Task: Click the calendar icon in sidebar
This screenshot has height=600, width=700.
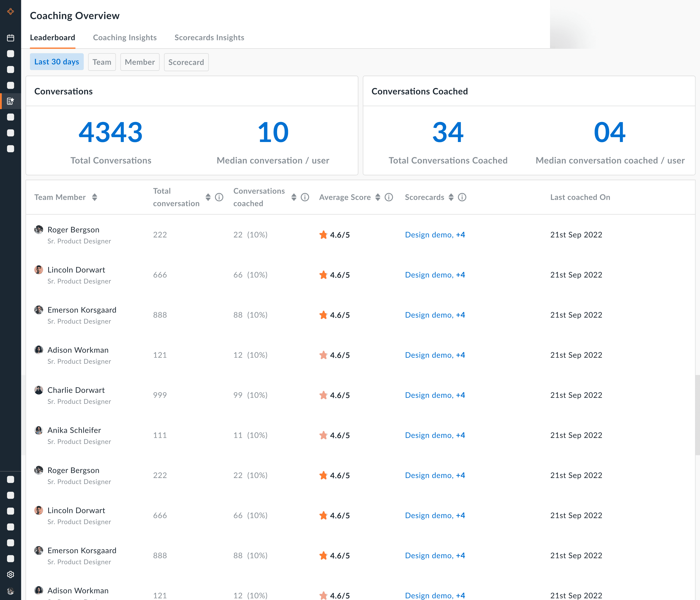Action: [10, 38]
